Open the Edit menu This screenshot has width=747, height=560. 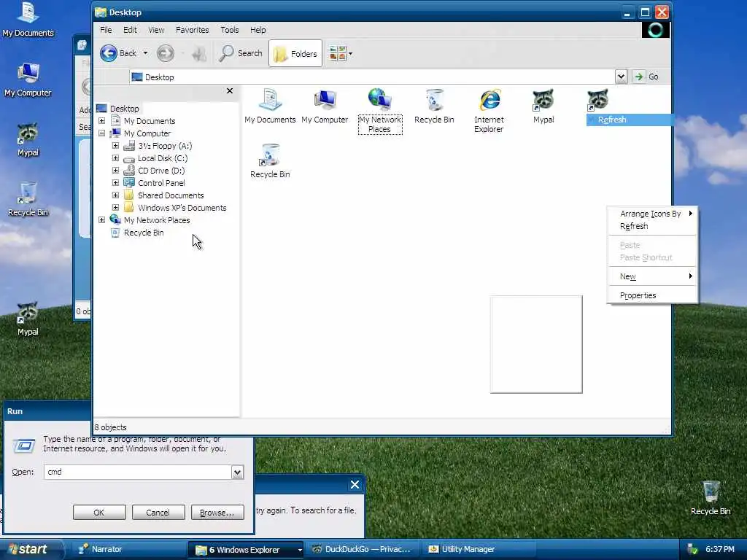tap(130, 30)
